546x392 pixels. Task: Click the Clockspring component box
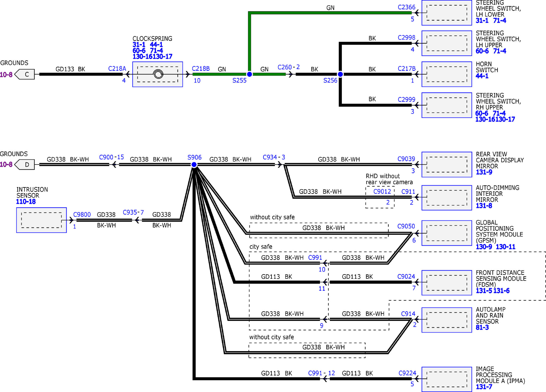(x=157, y=74)
